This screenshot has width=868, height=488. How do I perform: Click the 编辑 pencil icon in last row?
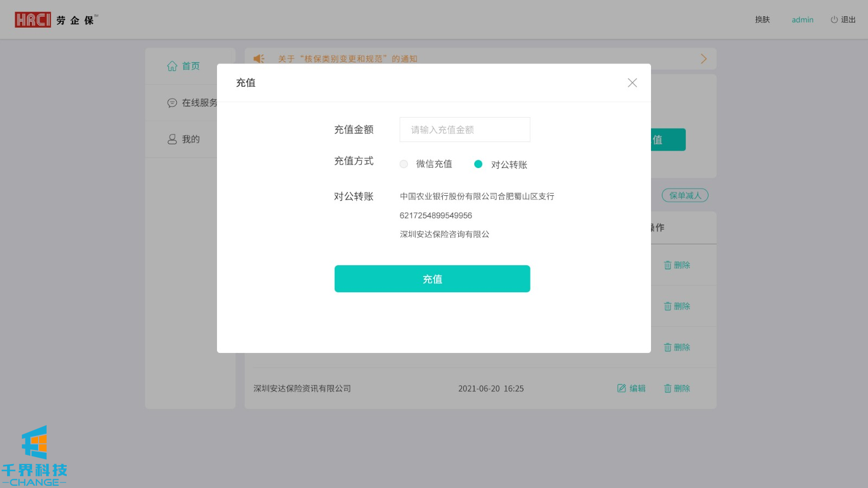coord(622,388)
